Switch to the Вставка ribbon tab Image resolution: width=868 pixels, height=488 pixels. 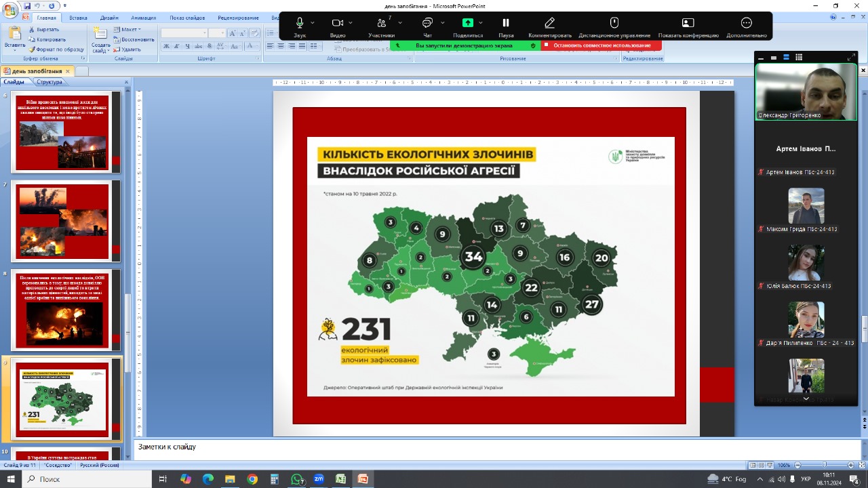[x=78, y=18]
